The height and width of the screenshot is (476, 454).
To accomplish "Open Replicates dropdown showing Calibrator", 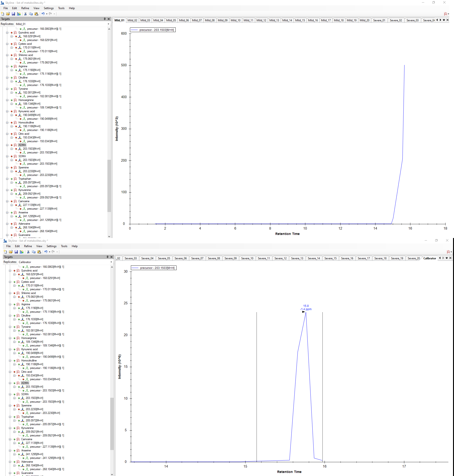I will pos(111,262).
